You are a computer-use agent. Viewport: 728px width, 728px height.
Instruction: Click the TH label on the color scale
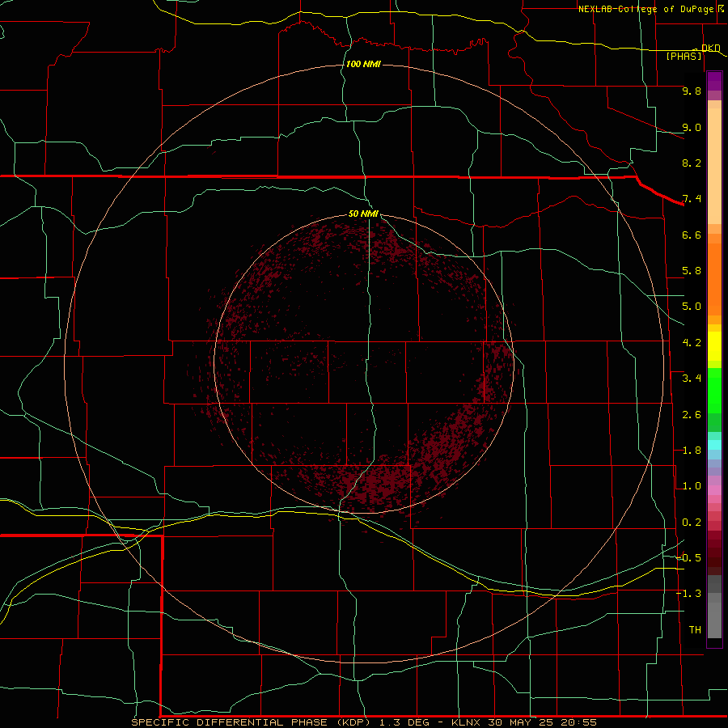(x=695, y=630)
